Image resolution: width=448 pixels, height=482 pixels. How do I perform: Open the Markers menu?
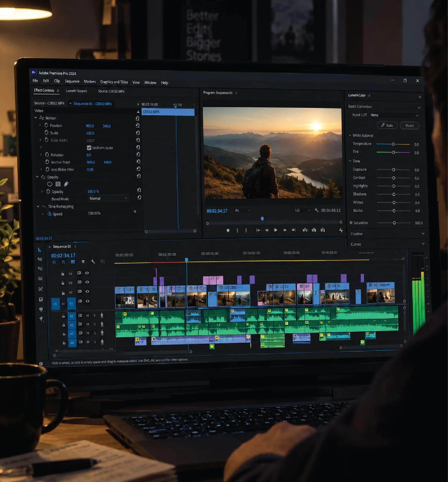click(90, 82)
